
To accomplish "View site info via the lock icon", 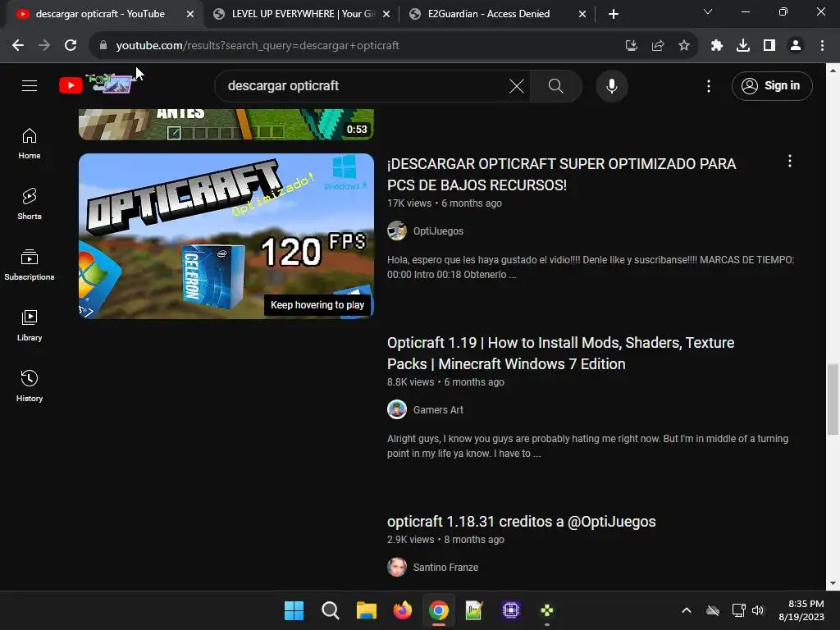I will pos(103,46).
